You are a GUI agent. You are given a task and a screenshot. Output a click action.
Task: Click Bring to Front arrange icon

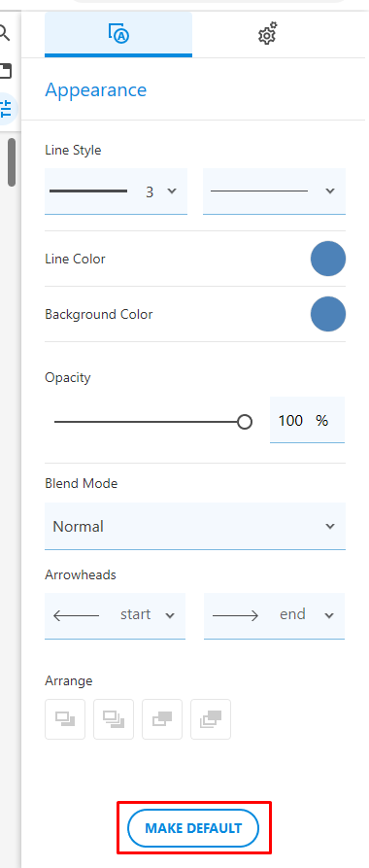(x=114, y=719)
